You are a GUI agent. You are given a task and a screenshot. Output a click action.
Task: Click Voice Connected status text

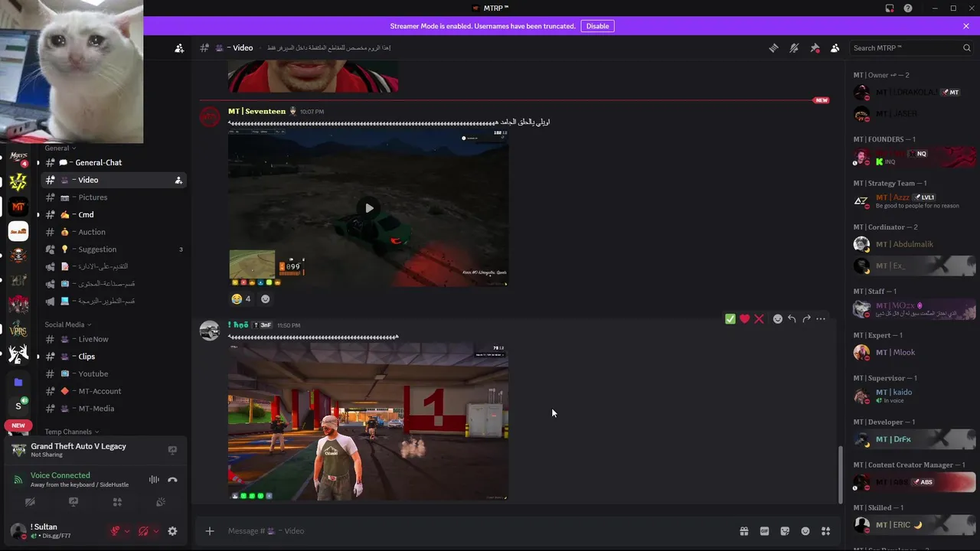60,475
